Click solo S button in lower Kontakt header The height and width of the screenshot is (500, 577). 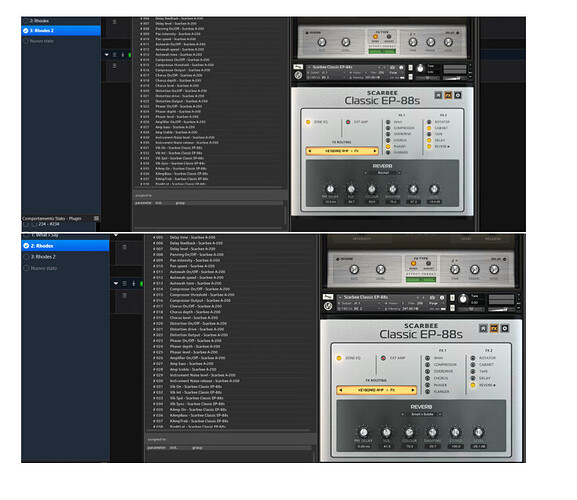click(x=452, y=297)
